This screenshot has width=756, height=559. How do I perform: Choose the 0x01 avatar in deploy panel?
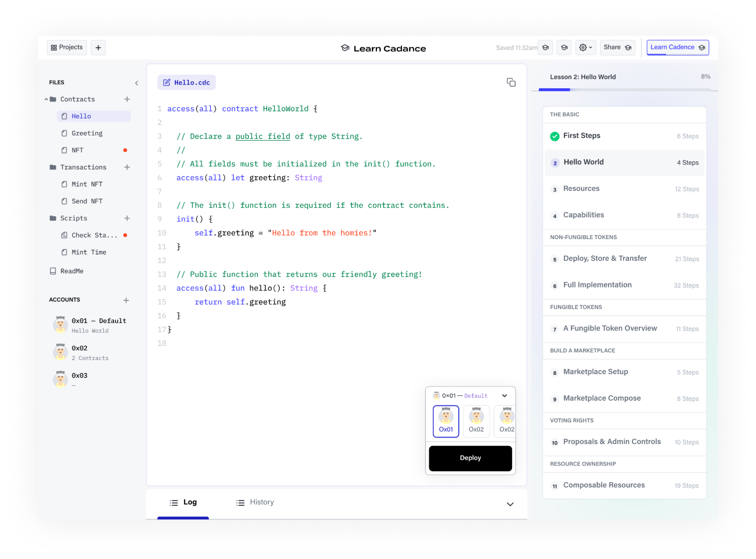[446, 421]
